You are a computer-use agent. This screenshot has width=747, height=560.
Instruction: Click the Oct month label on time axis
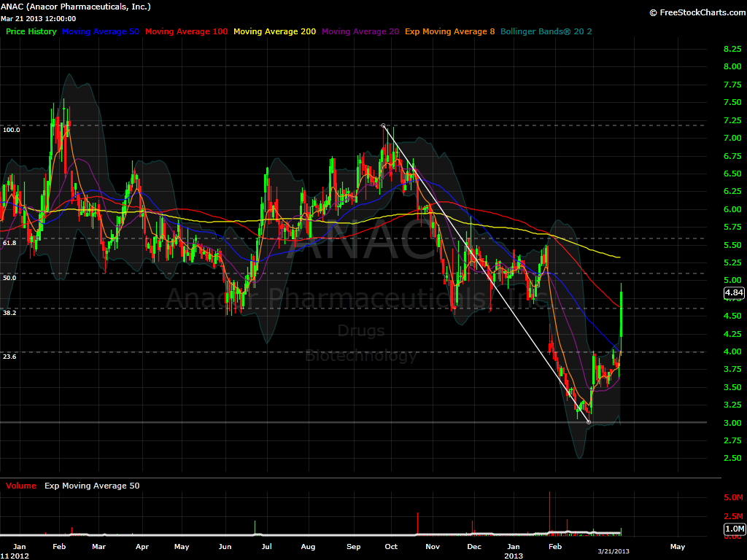point(391,547)
